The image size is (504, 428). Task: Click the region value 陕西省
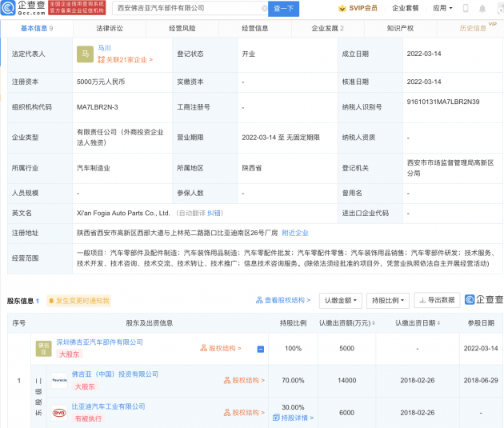[252, 168]
